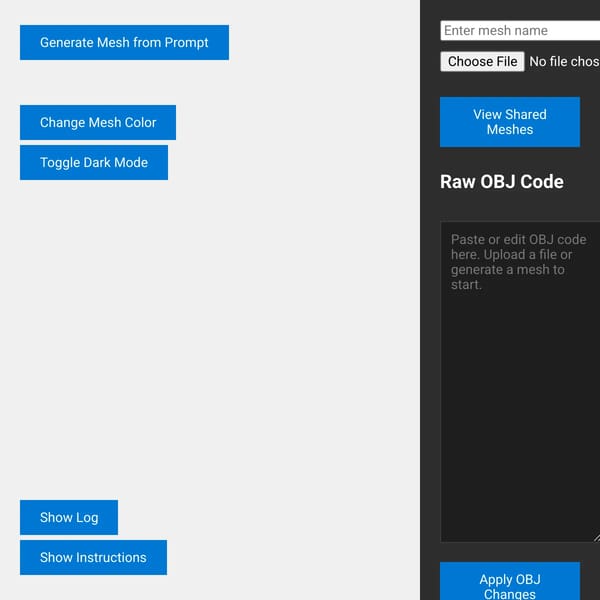Apply OBJ Changes
The image size is (600, 600).
tap(510, 582)
